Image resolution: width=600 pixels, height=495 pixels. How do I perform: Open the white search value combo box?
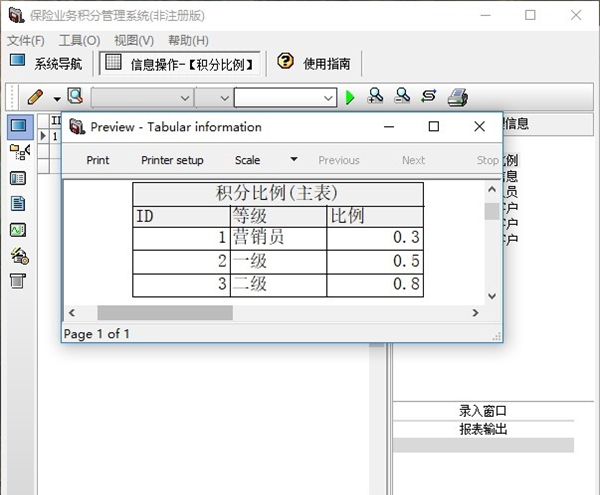coord(285,98)
